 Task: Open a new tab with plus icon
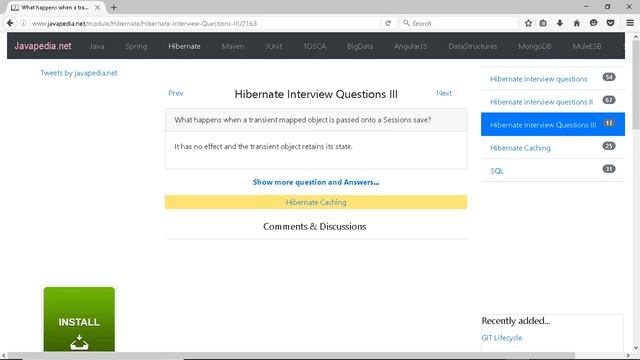[x=113, y=7]
